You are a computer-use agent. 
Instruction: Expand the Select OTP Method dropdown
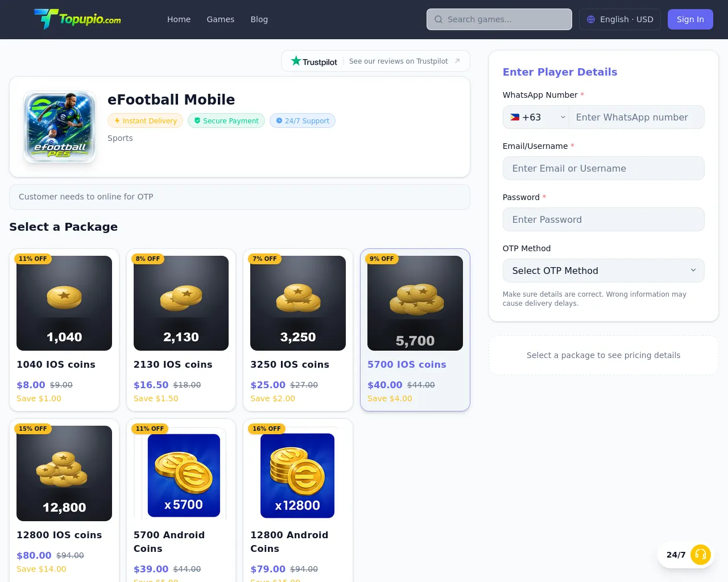point(603,271)
